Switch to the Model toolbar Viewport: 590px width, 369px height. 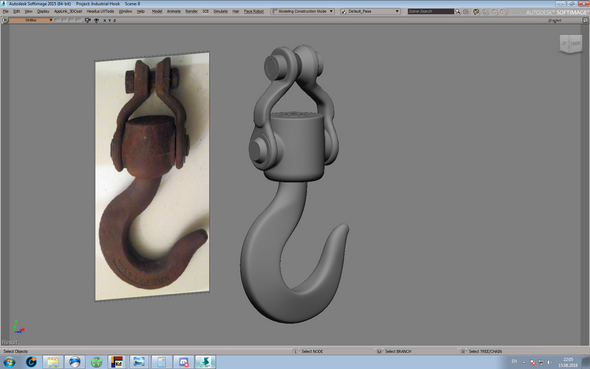(157, 12)
